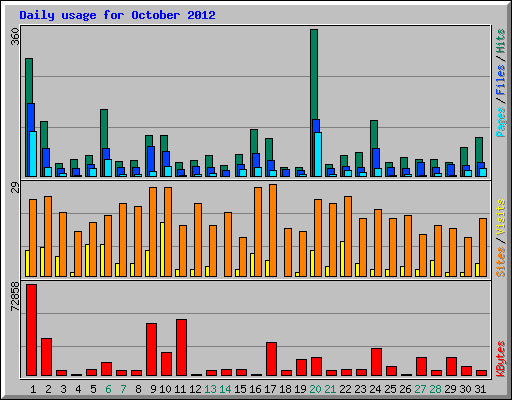
Task: Click weekend day 13 axis label
Action: point(210,389)
